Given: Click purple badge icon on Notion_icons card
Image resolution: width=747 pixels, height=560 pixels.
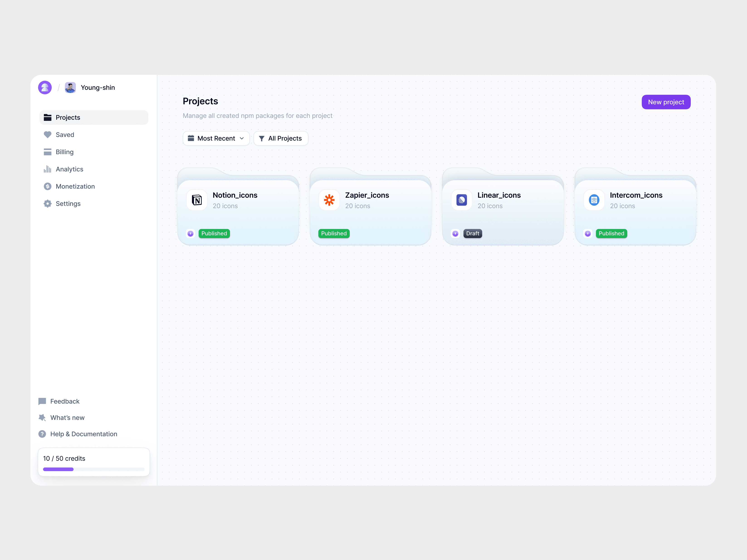Looking at the screenshot, I should (190, 234).
